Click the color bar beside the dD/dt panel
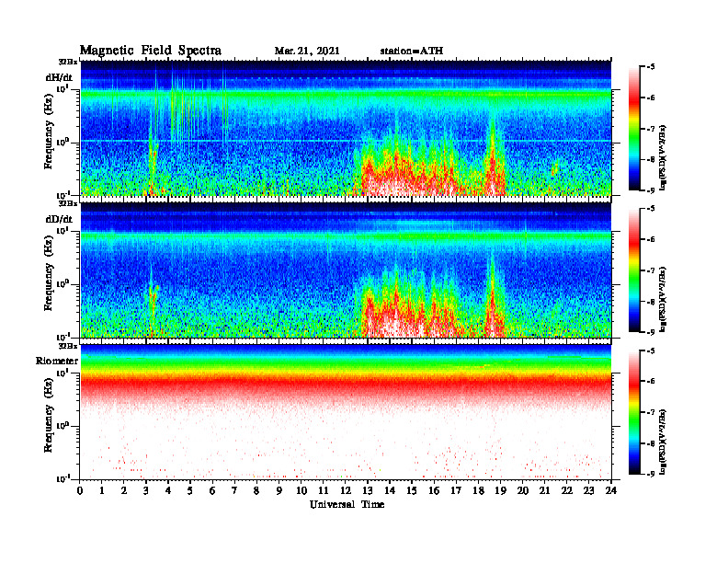The image size is (728, 563). [x=634, y=270]
